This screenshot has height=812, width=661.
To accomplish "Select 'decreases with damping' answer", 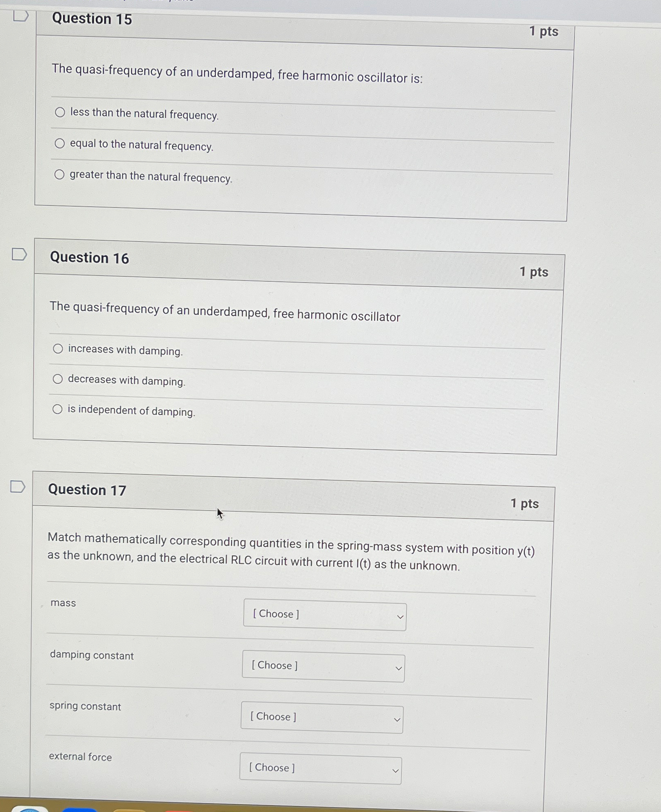I will click(58, 379).
